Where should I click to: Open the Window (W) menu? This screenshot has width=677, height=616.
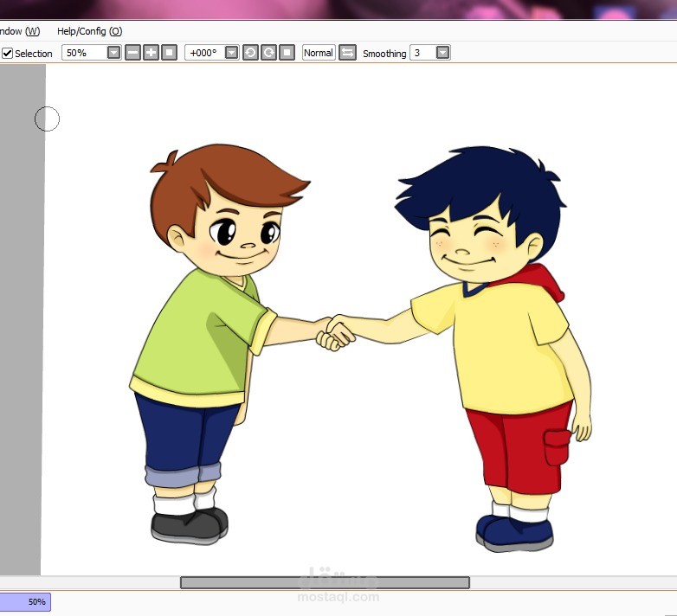tap(19, 31)
